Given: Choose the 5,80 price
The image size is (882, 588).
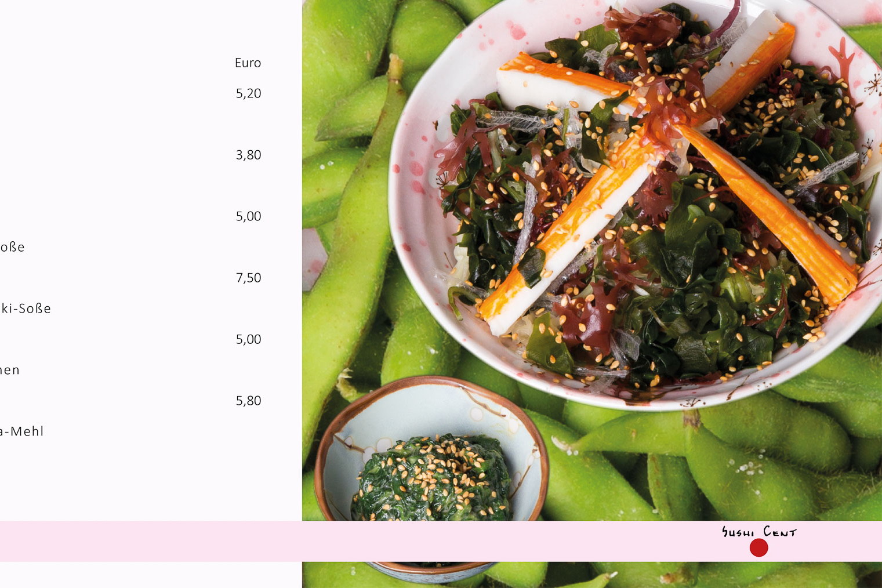Looking at the screenshot, I should [248, 401].
